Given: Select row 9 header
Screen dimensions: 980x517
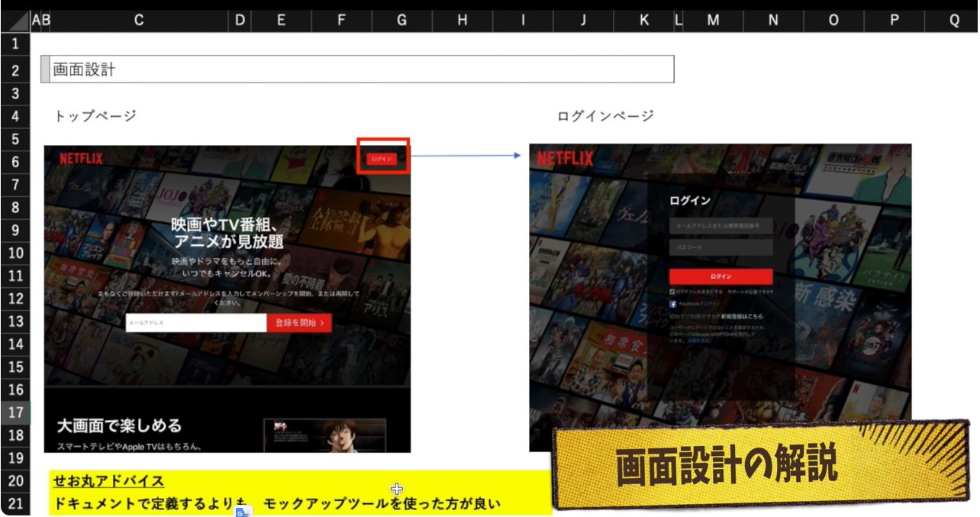Looking at the screenshot, I should (x=15, y=230).
